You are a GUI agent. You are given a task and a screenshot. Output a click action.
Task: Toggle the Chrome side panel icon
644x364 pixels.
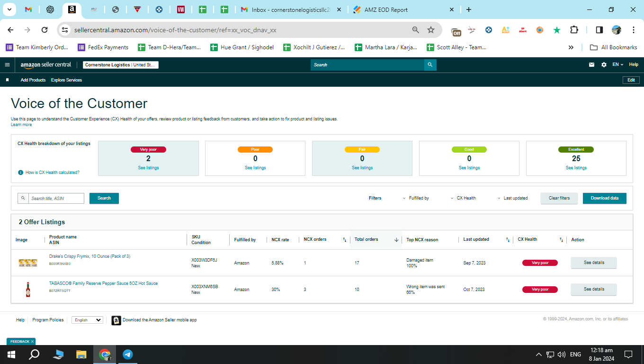point(599,30)
